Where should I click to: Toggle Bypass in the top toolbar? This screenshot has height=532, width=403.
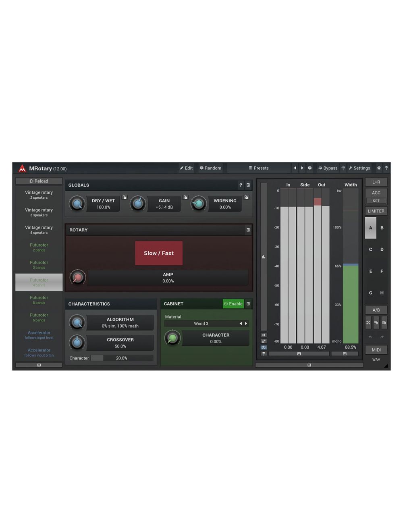tap(328, 168)
